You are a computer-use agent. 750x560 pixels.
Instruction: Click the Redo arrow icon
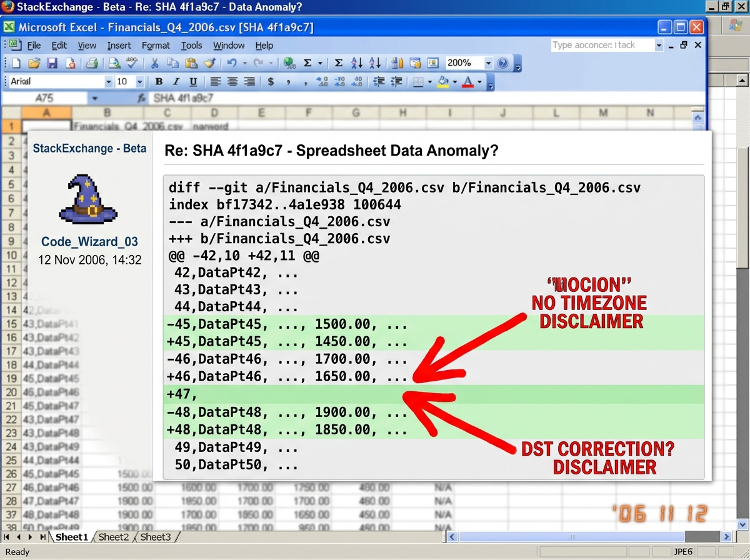[258, 63]
